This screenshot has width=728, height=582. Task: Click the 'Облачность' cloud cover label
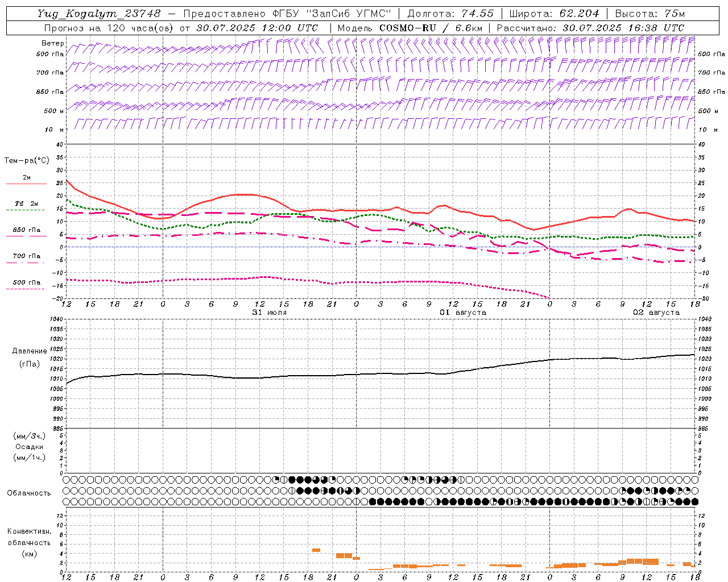pyautogui.click(x=29, y=493)
